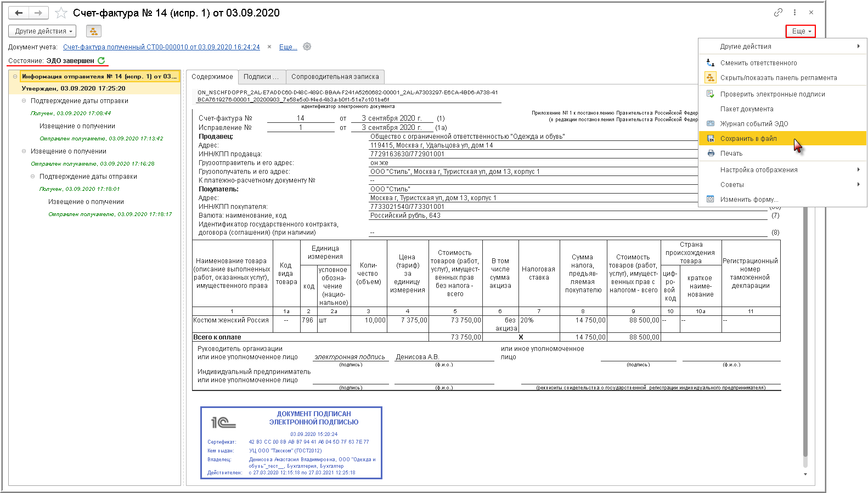Open the Другие действия submenu in the menu
868x493 pixels.
tap(782, 47)
